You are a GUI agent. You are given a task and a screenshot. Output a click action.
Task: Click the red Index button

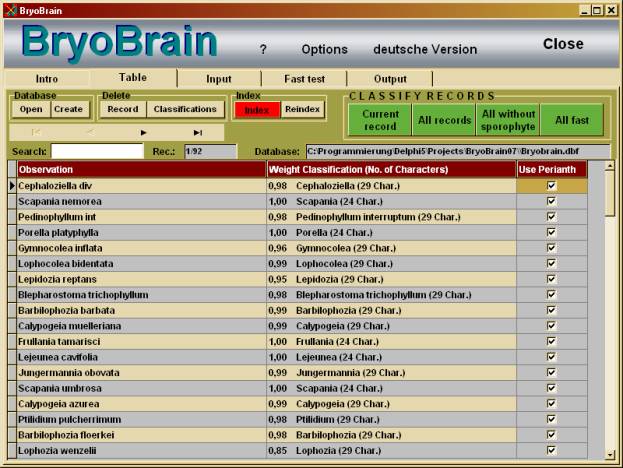tap(257, 109)
